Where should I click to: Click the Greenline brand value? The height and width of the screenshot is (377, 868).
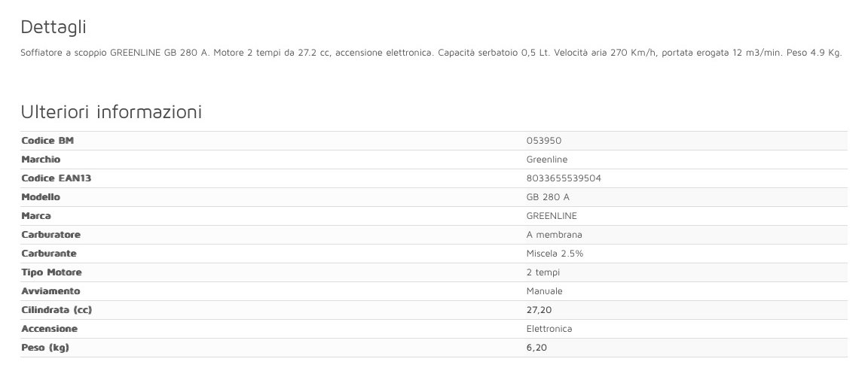[546, 160]
